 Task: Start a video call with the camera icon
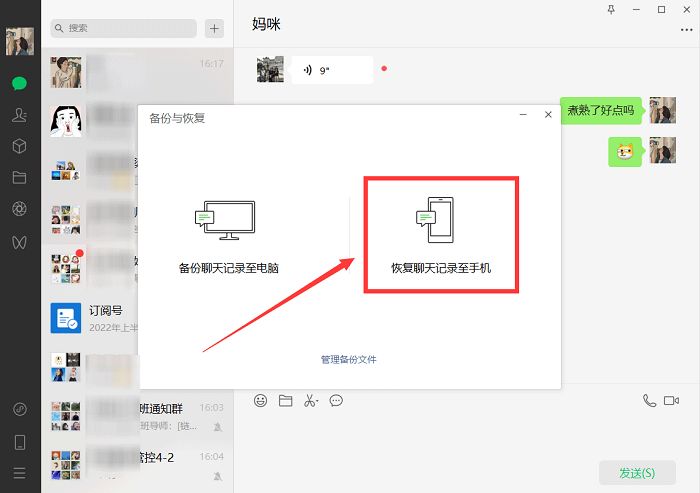[x=671, y=401]
